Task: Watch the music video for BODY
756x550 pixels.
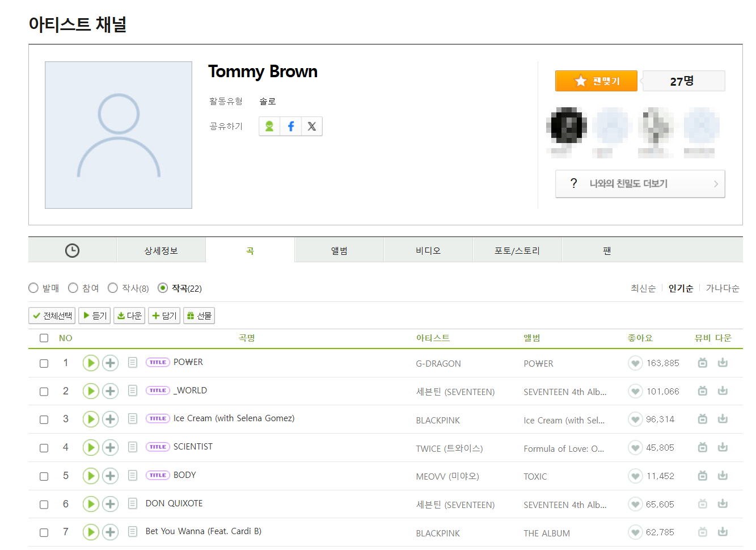Action: point(702,476)
